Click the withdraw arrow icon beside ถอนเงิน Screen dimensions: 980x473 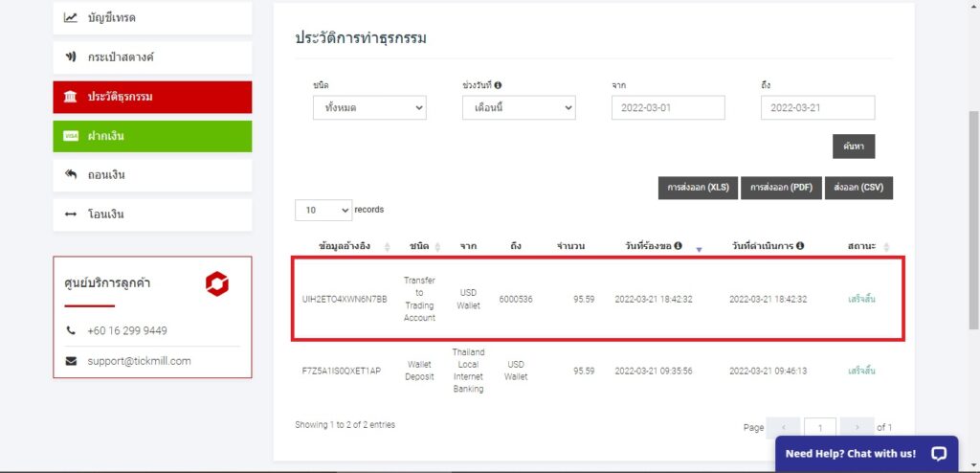click(x=71, y=175)
